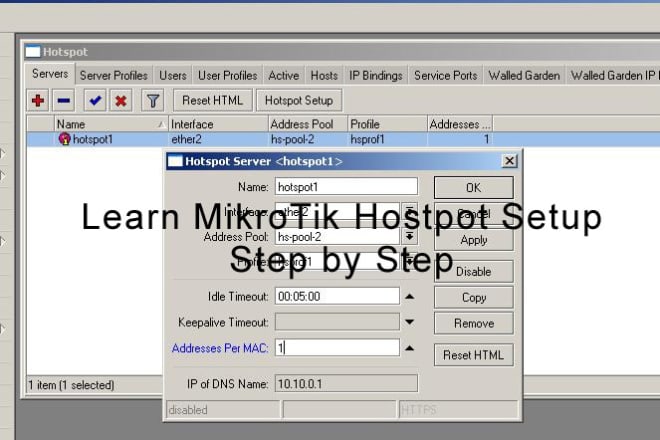Viewport: 660px width, 440px height.
Task: Open the Service Ports tab
Action: coord(445,75)
